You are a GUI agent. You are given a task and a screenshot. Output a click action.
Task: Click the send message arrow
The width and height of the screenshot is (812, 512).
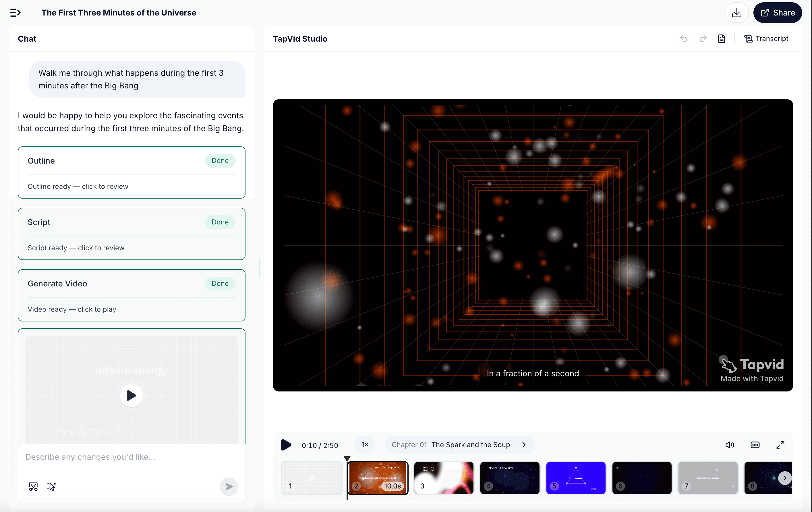(229, 486)
